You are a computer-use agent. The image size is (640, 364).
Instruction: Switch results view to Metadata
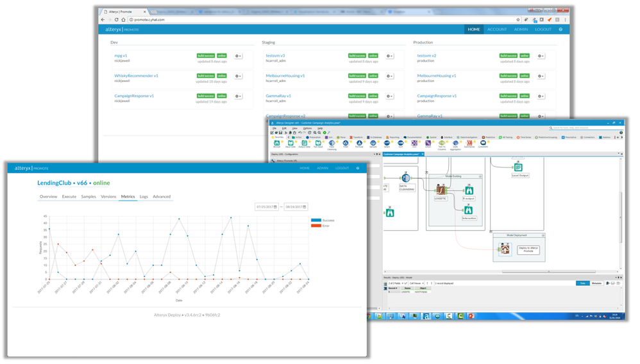click(x=597, y=283)
